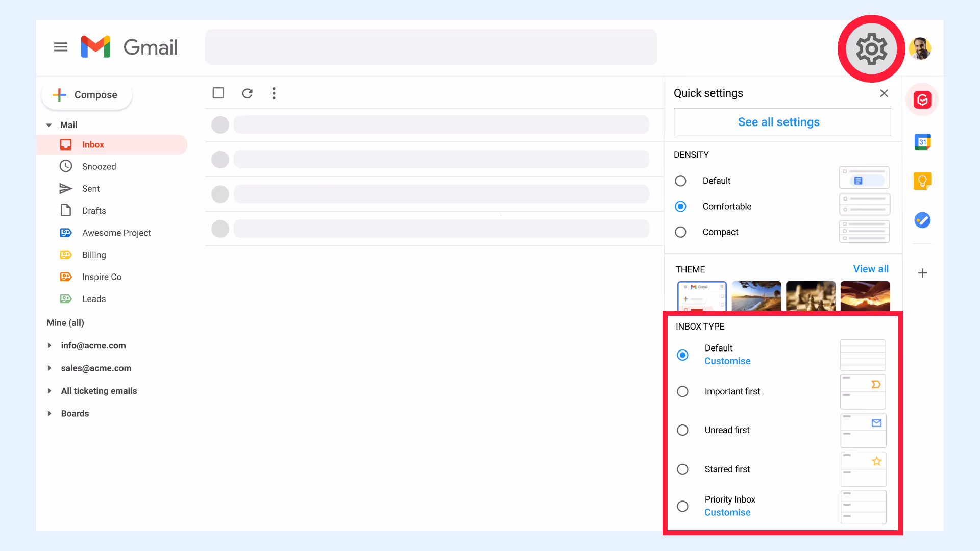Click the Compose button
This screenshot has height=551, width=980.
coord(87,95)
